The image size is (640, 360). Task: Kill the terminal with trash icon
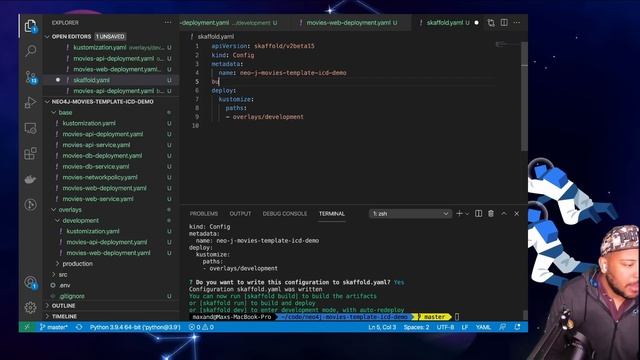tap(491, 213)
